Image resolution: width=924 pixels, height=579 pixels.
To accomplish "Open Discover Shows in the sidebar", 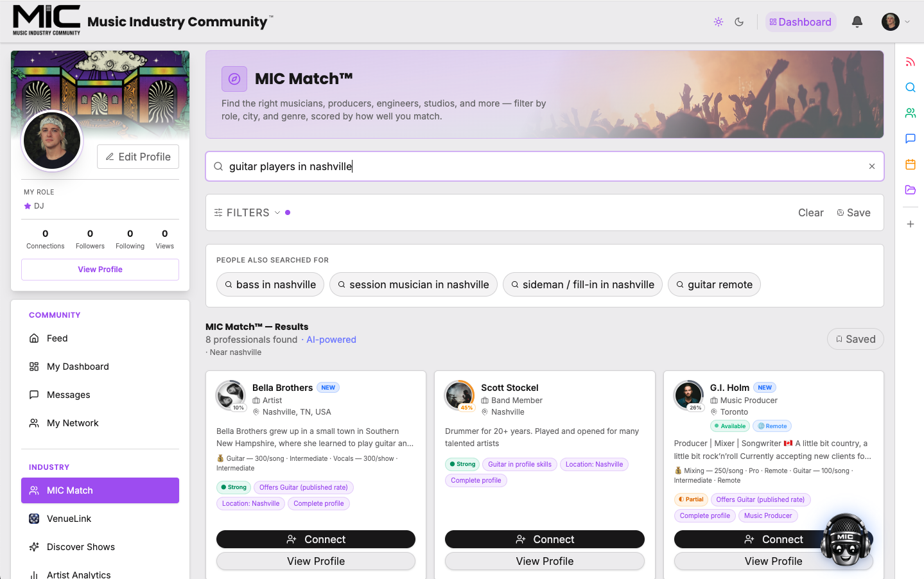I will click(x=100, y=547).
